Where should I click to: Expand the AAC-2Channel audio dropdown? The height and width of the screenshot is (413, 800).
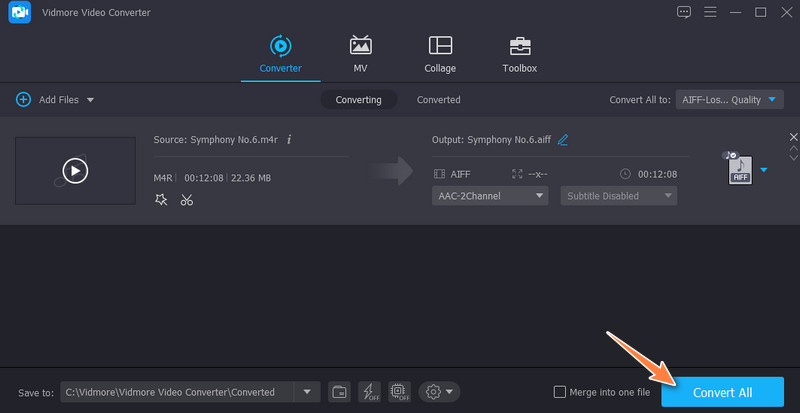pyautogui.click(x=490, y=196)
